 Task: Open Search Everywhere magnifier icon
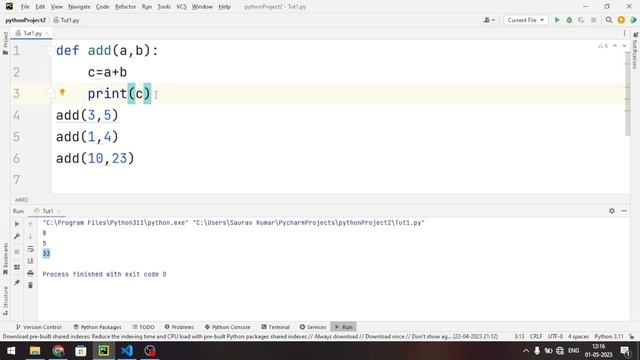[x=609, y=20]
